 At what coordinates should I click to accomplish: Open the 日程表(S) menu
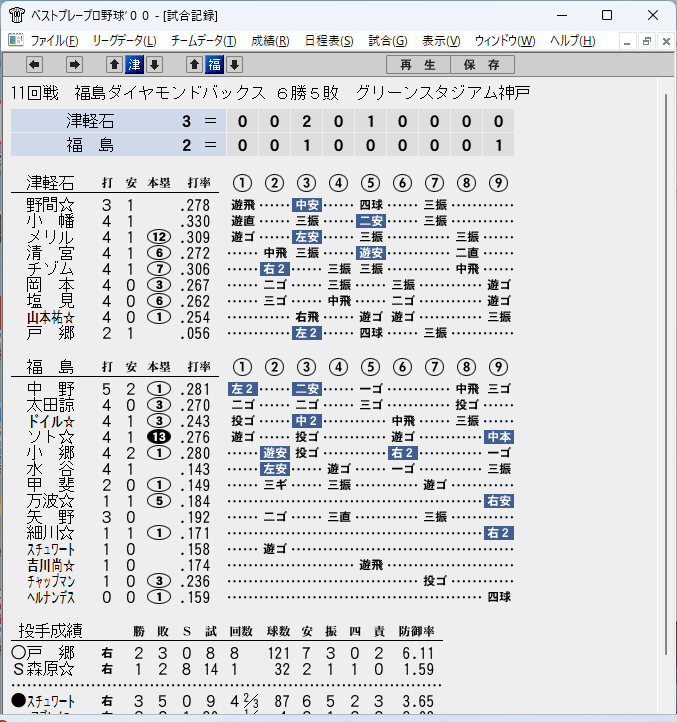329,41
